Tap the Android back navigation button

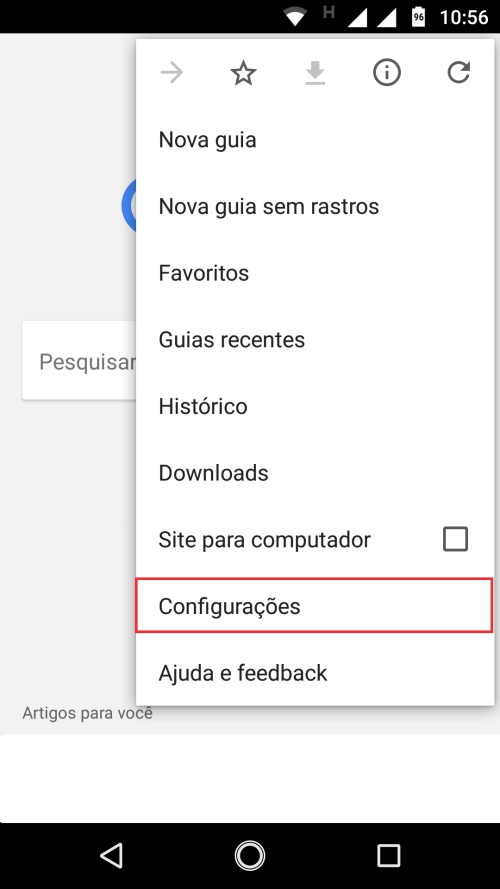(112, 855)
